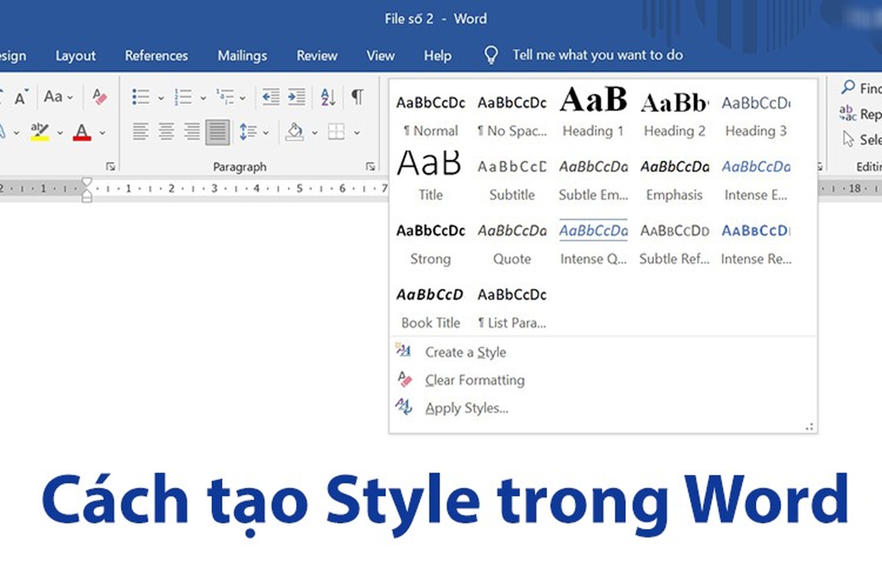The image size is (882, 588).
Task: Apply the Heading 1 style
Action: (x=593, y=112)
